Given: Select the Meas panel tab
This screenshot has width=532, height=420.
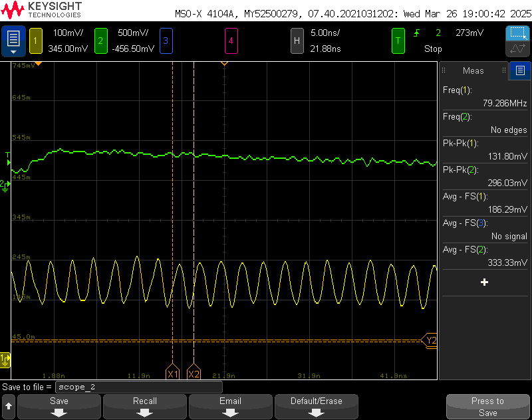Looking at the screenshot, I should click(x=473, y=70).
